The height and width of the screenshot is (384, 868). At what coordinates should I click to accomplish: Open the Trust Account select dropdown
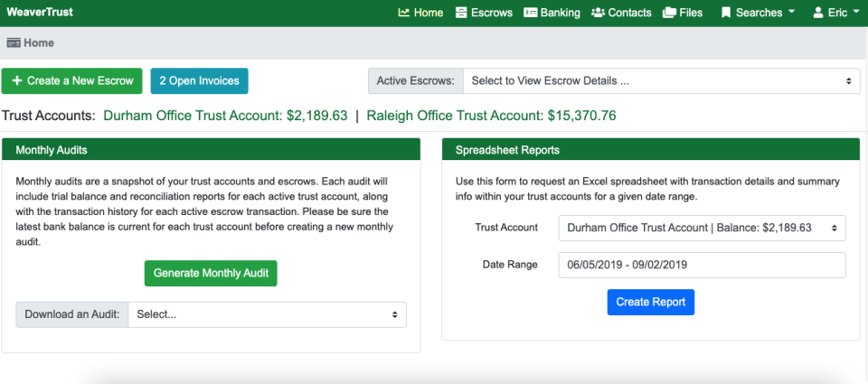coord(702,228)
